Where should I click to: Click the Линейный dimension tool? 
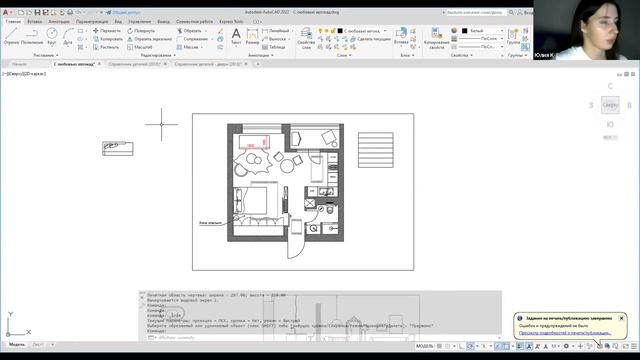coord(276,31)
